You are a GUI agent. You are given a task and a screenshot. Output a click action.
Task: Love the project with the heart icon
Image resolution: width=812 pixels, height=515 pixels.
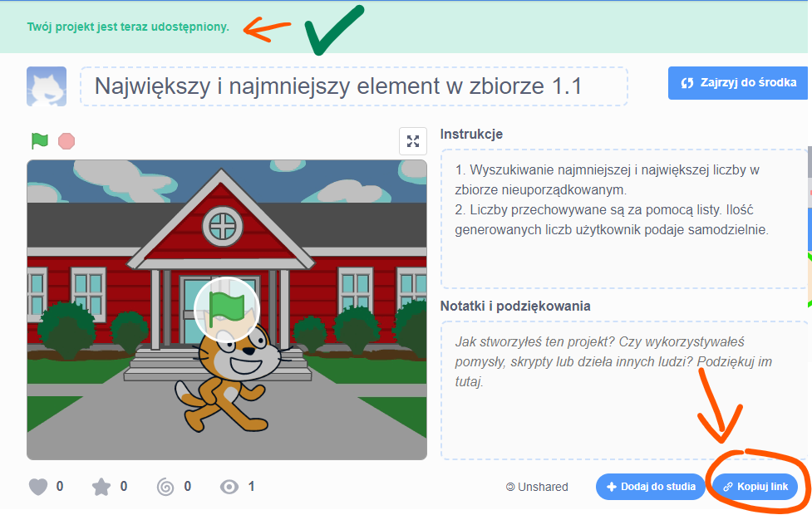coord(38,487)
